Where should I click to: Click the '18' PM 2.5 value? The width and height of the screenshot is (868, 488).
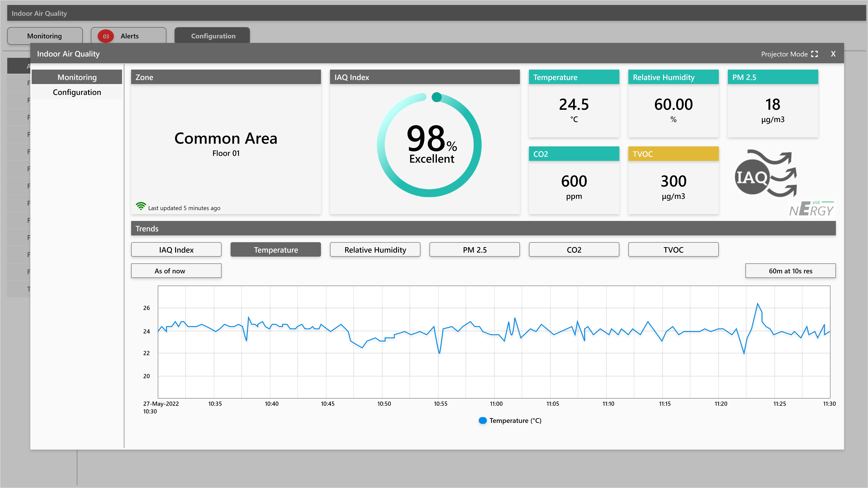[773, 104]
